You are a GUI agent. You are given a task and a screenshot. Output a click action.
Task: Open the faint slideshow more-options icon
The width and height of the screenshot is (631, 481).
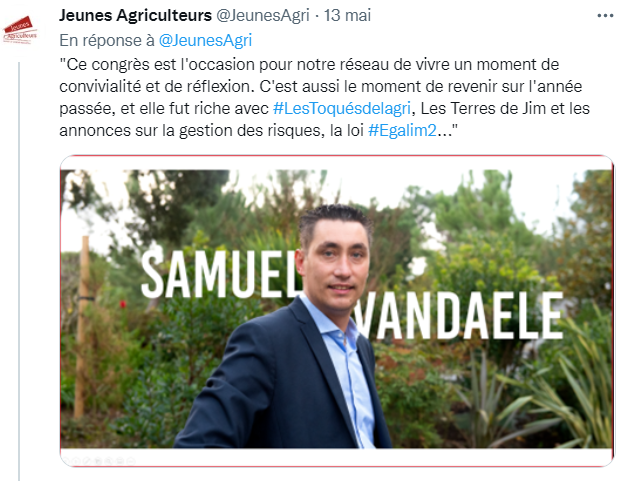point(131,461)
